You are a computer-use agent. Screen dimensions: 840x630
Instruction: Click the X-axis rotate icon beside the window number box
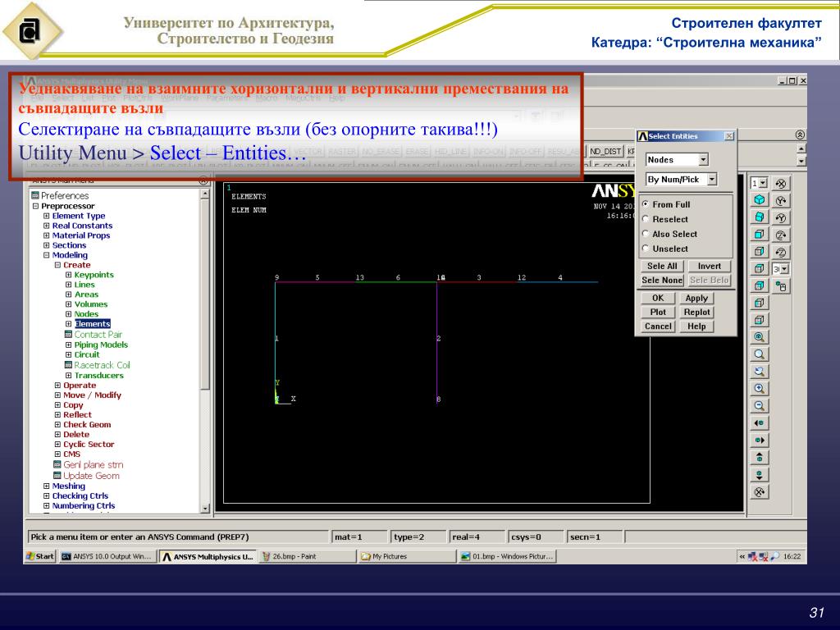pyautogui.click(x=781, y=183)
